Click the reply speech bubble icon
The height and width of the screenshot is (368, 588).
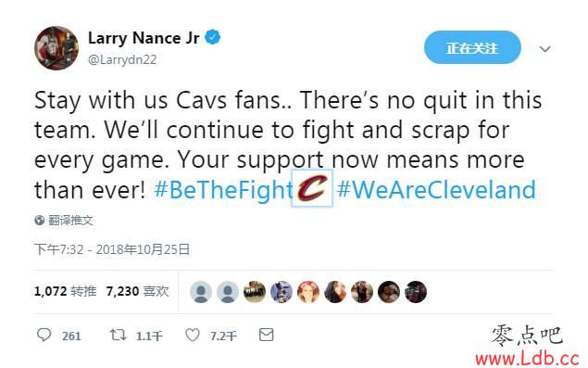(44, 335)
